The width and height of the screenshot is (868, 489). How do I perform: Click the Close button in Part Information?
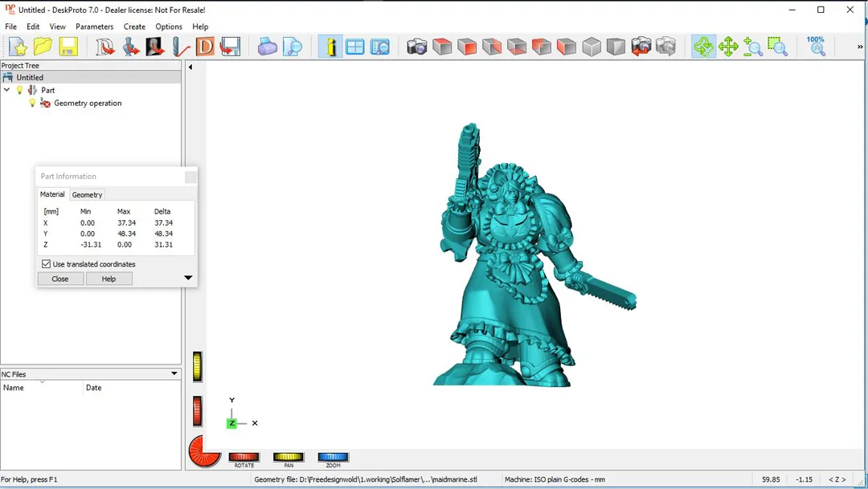(x=60, y=279)
